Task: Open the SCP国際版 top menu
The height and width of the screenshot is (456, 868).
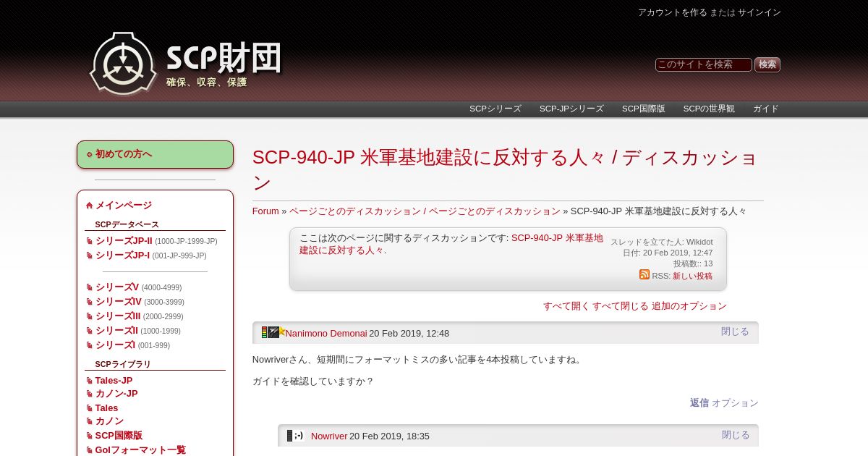Action: pyautogui.click(x=644, y=109)
